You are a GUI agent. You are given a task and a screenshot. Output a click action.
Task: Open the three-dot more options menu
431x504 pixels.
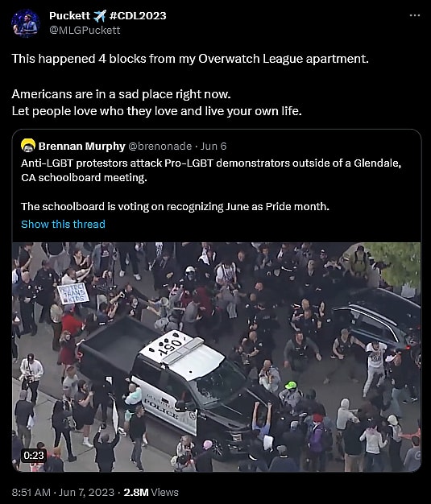(x=415, y=15)
